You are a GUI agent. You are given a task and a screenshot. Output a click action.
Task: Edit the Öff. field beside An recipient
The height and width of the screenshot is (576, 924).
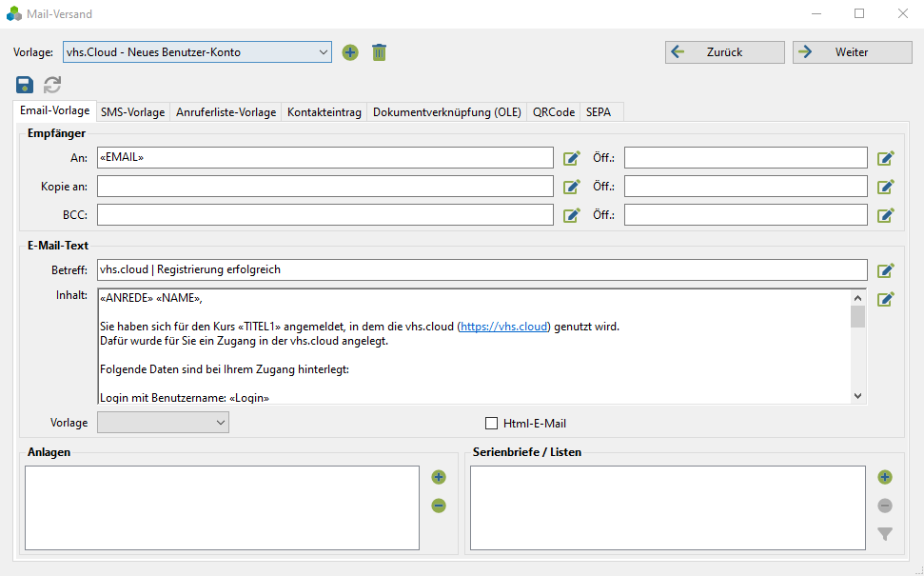[x=886, y=157]
